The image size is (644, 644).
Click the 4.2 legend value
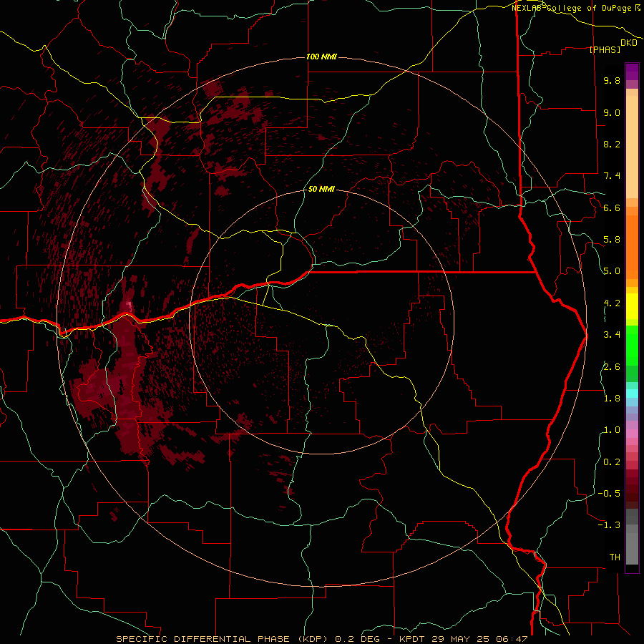pos(612,303)
